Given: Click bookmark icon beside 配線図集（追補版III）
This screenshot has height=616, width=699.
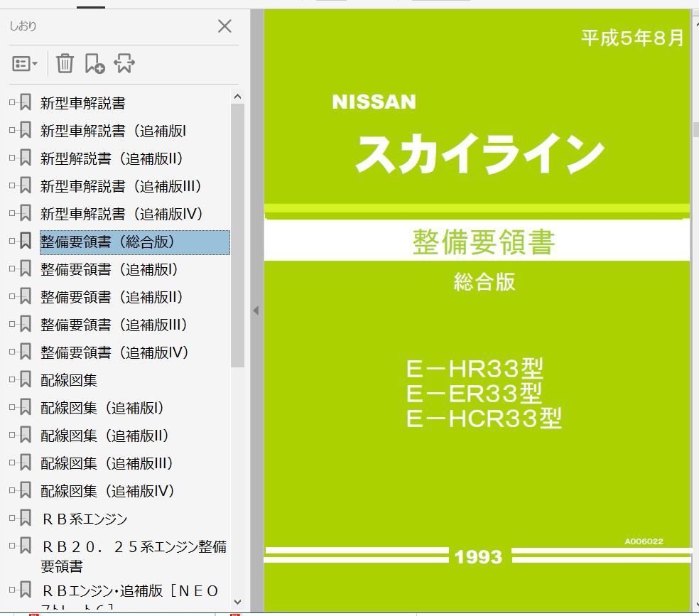Looking at the screenshot, I should point(26,462).
